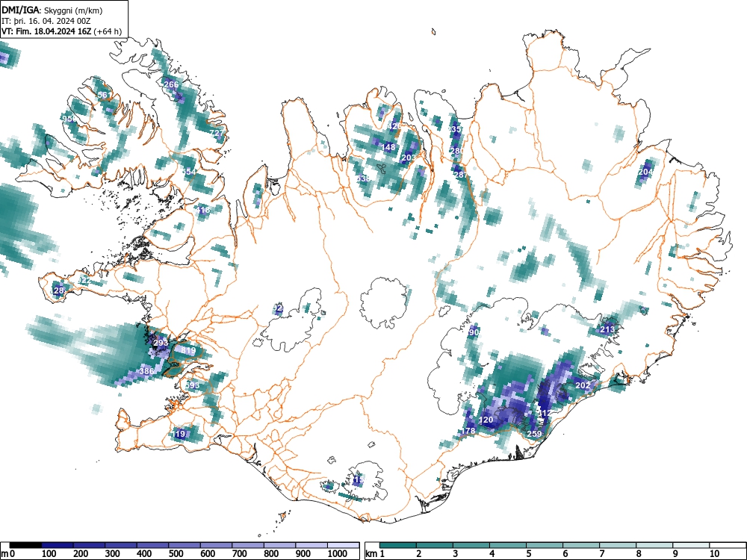
Task: Click the 418 value label
Action: point(203,210)
